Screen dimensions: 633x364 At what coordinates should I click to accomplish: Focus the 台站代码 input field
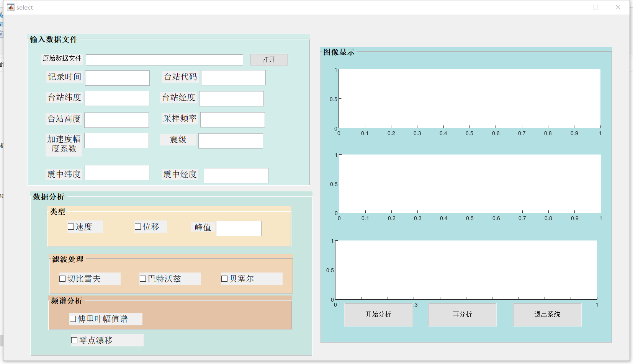point(233,78)
